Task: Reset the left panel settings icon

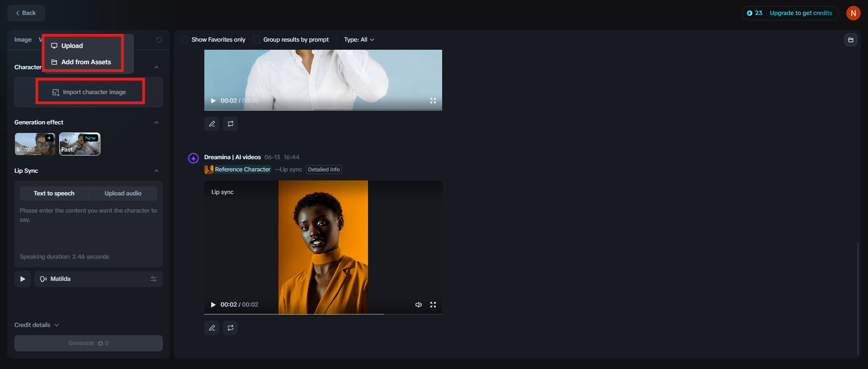Action: pos(159,40)
